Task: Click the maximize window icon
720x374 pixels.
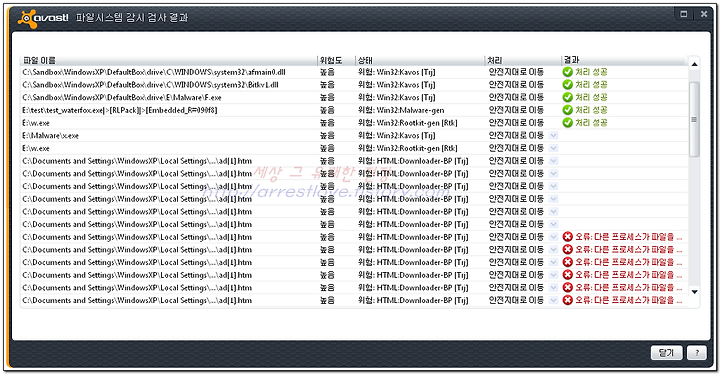Action: (x=684, y=14)
